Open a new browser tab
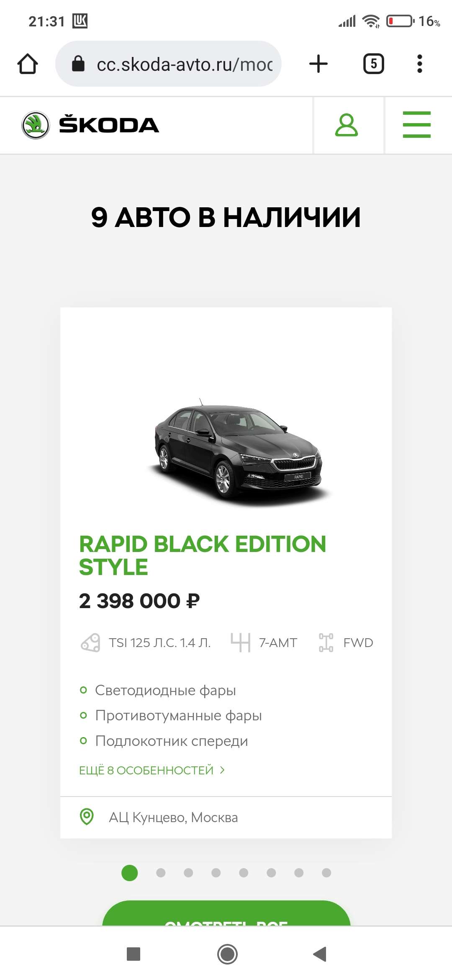This screenshot has height=980, width=452. tap(318, 64)
